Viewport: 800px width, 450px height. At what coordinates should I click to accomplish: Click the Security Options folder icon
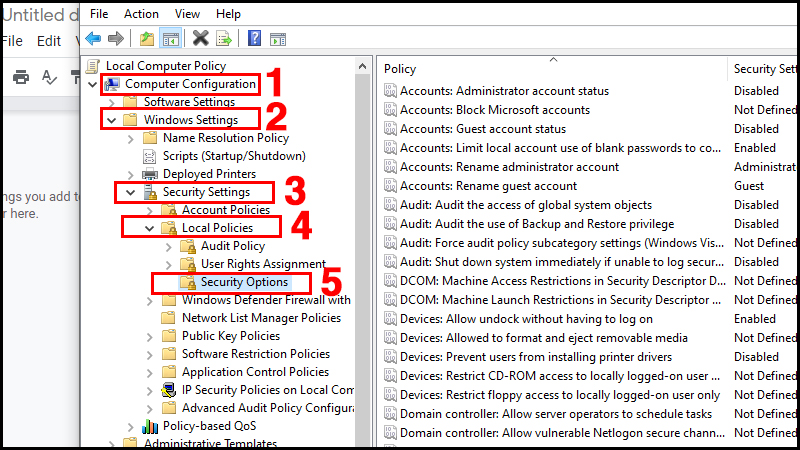[188, 282]
